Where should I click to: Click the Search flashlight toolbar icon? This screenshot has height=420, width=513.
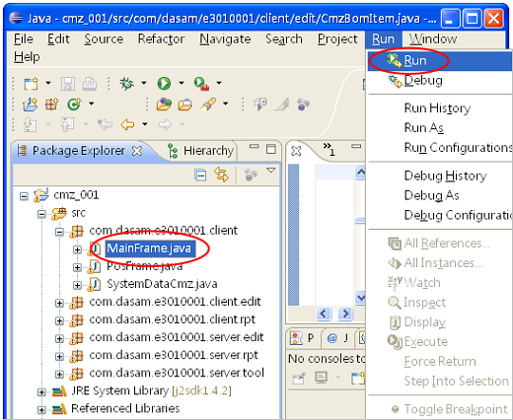pyautogui.click(x=209, y=105)
